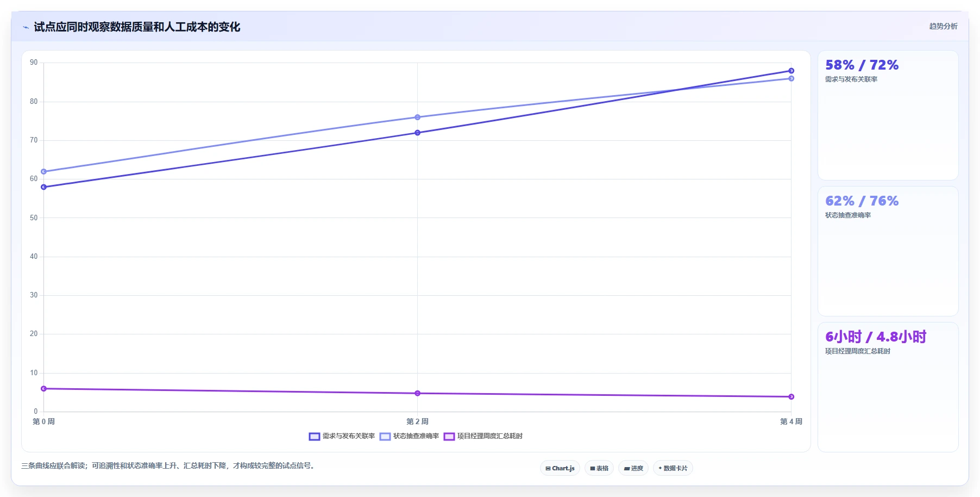
Task: Click the 状态抽查准确率 card label
Action: click(x=848, y=215)
